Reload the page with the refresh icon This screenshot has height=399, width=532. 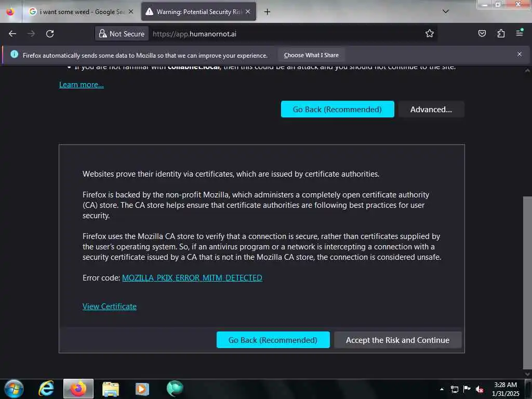(50, 34)
